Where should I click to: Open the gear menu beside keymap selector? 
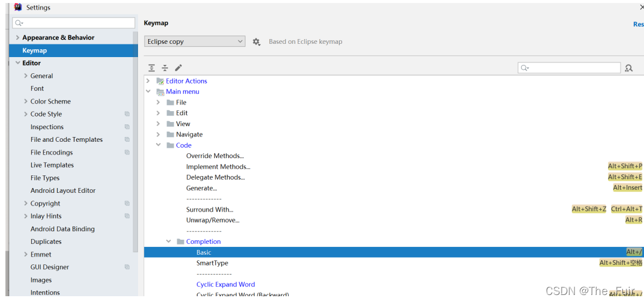[x=256, y=41]
